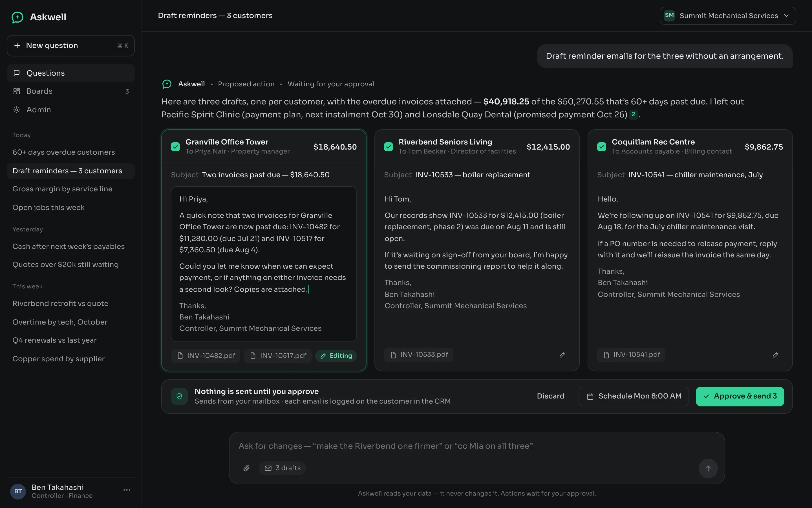The image size is (812, 508).
Task: Click into the Ask for changes input field
Action: (476, 446)
